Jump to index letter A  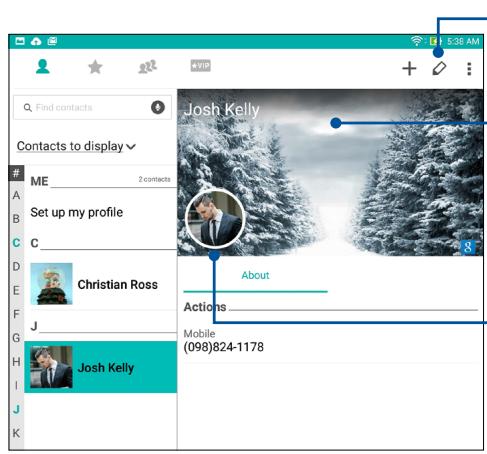point(16,195)
